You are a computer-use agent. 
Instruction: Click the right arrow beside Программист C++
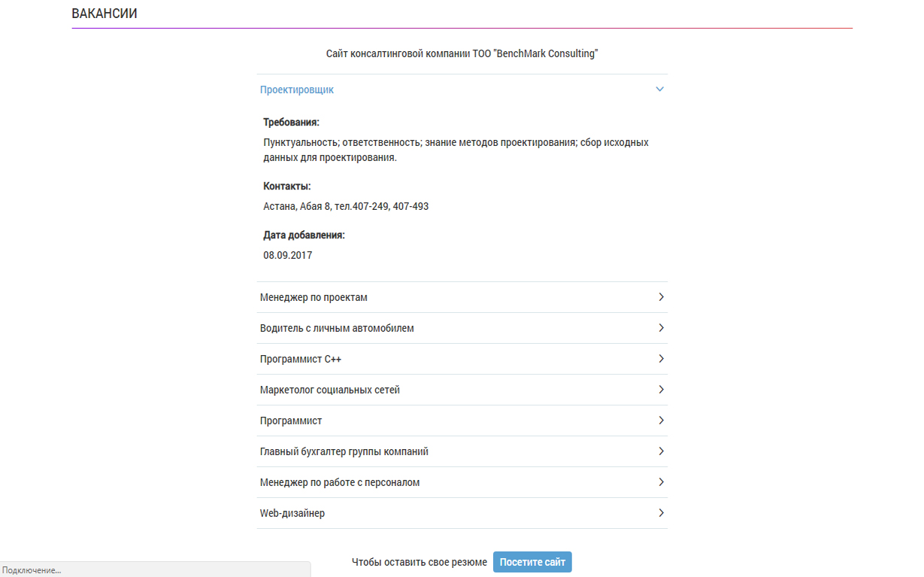coord(661,359)
